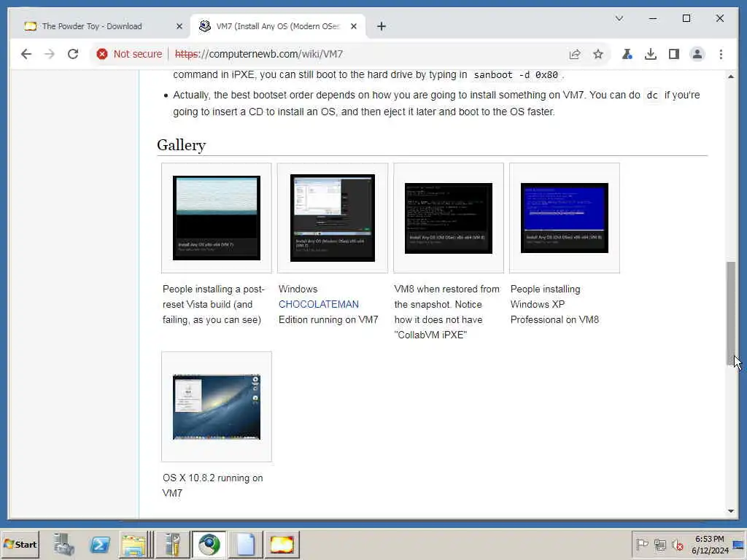Click the show desktop icon
The width and height of the screenshot is (747, 560).
coord(739,544)
